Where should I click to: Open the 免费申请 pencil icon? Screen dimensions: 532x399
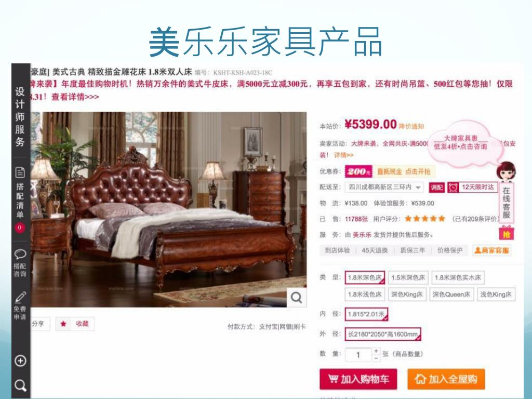(20, 297)
